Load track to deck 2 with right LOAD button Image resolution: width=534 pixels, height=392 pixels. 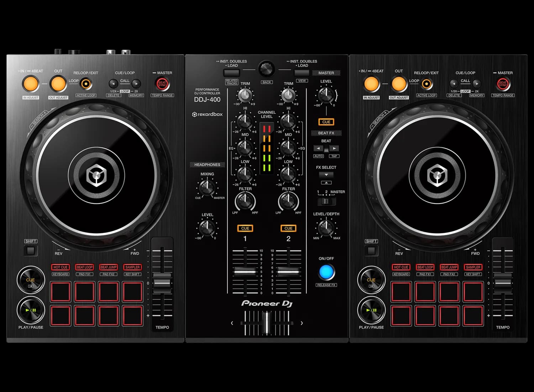[x=302, y=73]
